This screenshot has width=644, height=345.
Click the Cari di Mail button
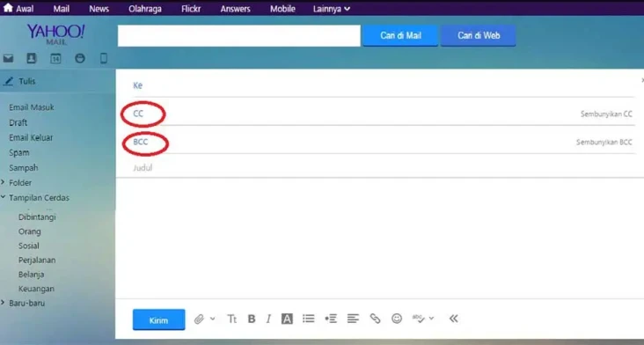tap(400, 36)
